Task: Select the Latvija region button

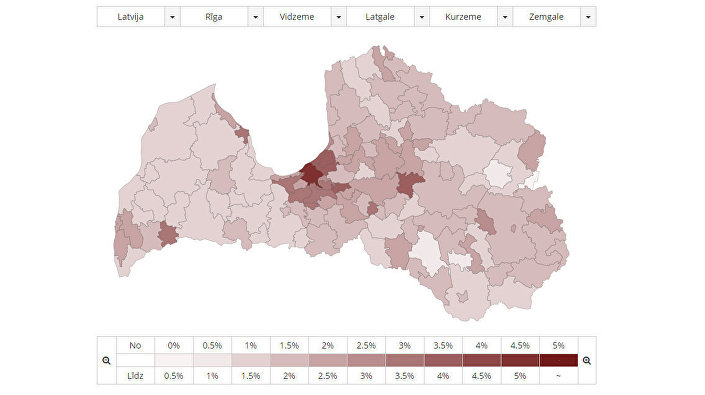Action: click(130, 17)
